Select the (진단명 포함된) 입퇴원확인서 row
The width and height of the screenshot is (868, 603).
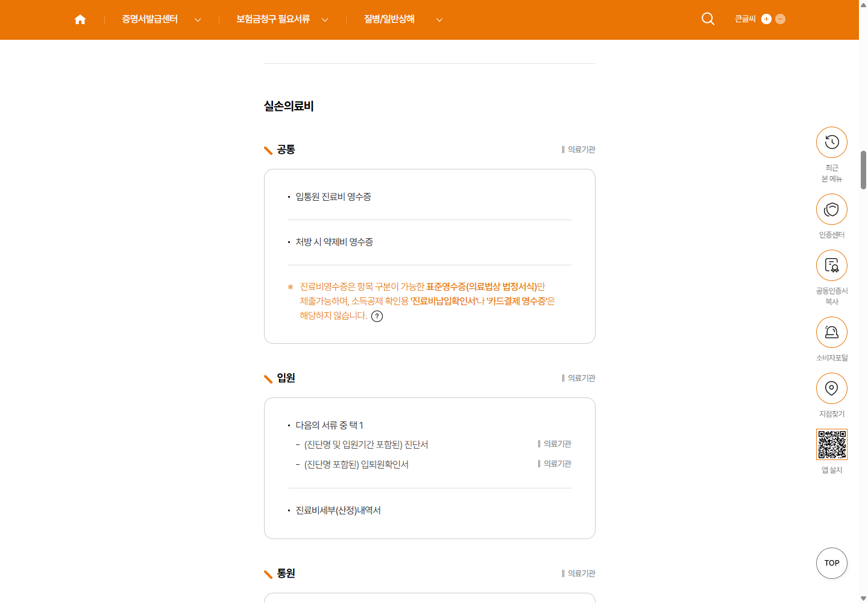pos(356,464)
